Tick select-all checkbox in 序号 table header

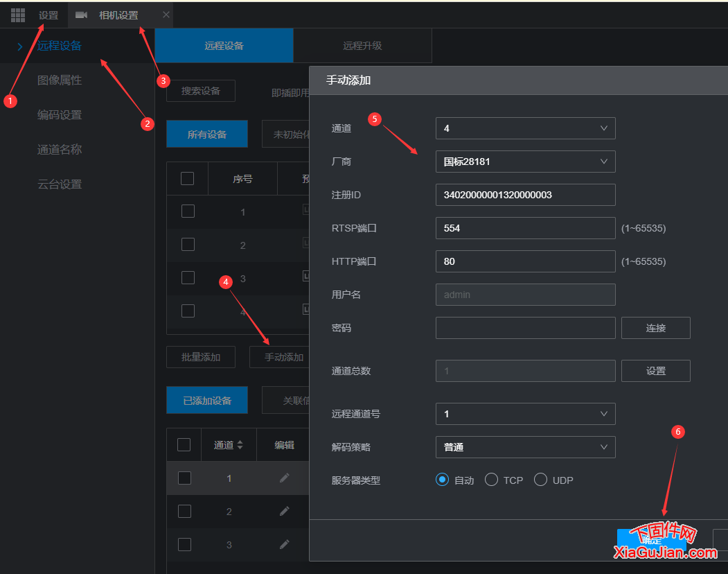coord(187,178)
